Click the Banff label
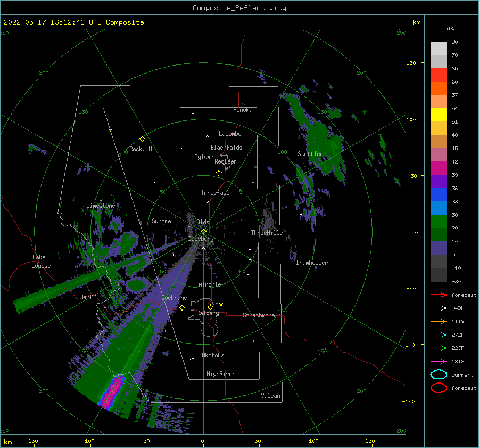The image size is (479, 448). (x=88, y=297)
